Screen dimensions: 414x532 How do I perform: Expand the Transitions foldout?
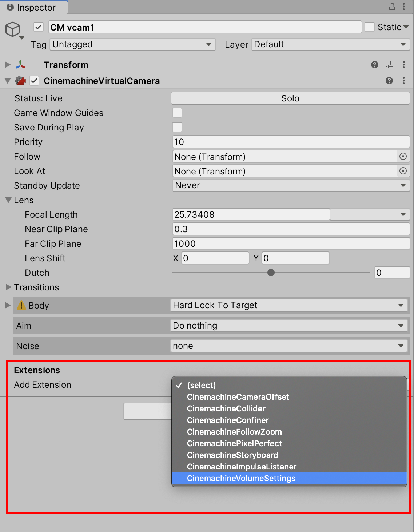coord(9,287)
